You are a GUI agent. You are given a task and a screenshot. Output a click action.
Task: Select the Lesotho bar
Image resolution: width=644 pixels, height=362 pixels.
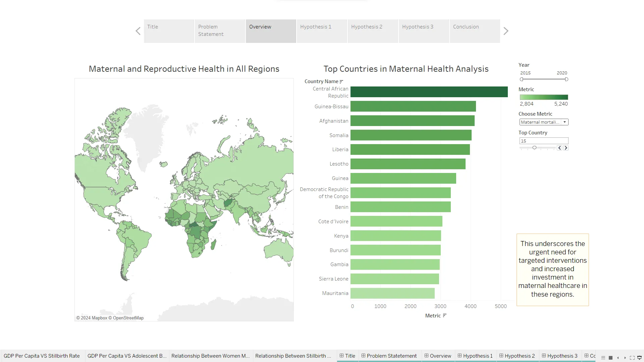(x=408, y=164)
